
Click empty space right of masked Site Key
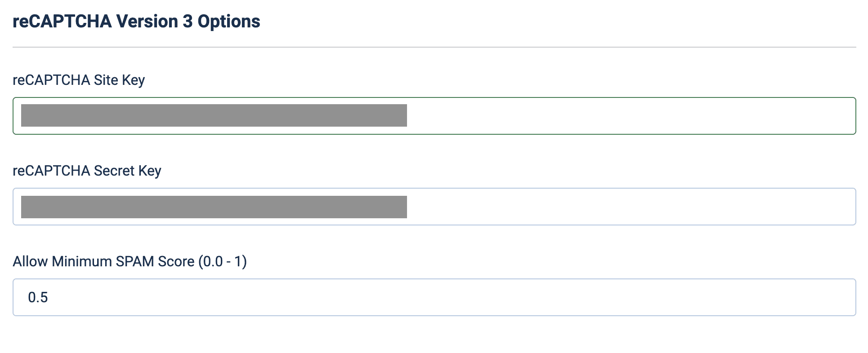click(630, 116)
